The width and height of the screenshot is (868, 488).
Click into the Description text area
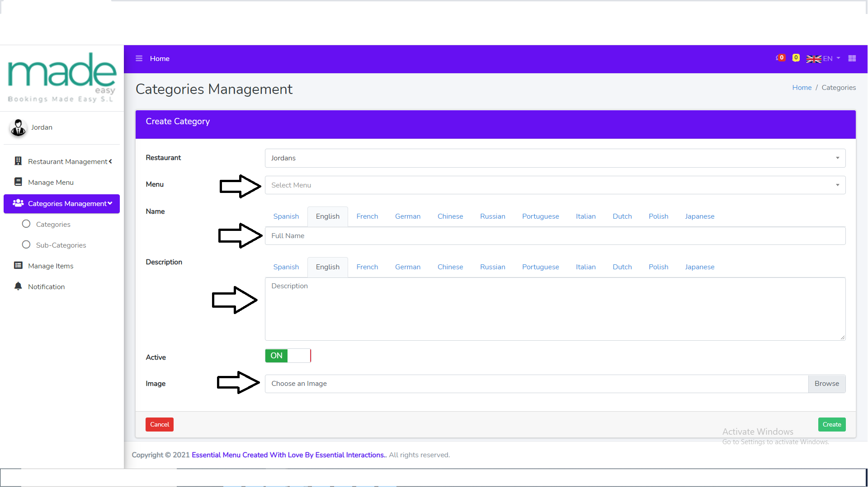click(555, 309)
